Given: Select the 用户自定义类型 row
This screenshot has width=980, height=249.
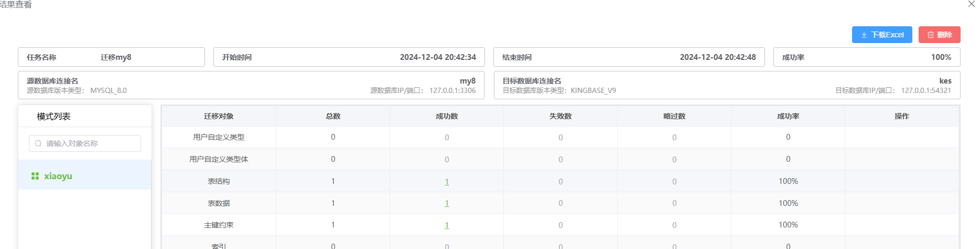Looking at the screenshot, I should click(219, 137).
